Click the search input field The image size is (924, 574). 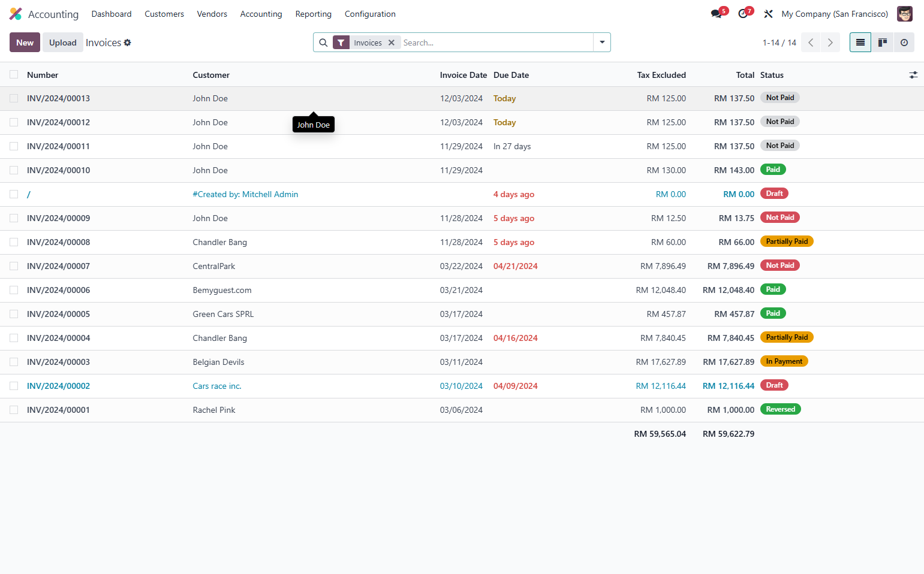[496, 43]
